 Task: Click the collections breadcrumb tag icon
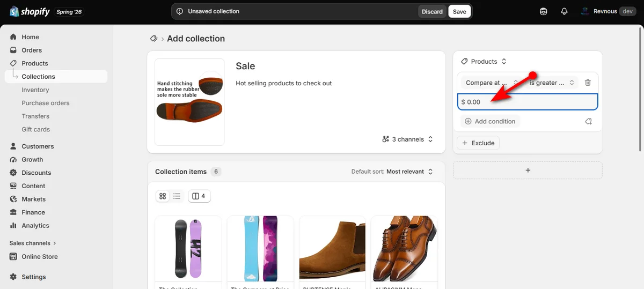(x=154, y=39)
